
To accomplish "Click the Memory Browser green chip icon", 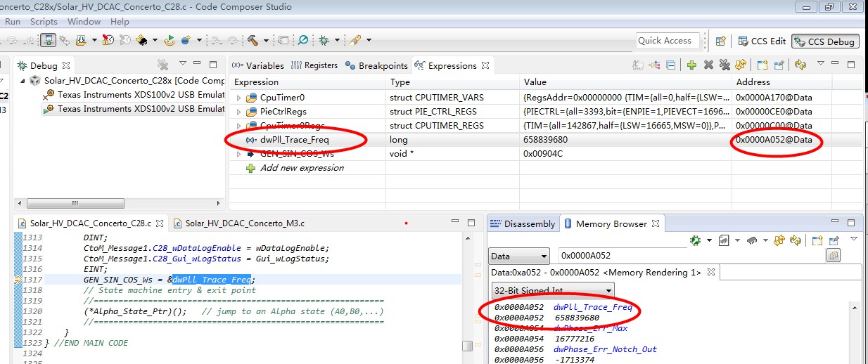I will [x=695, y=240].
